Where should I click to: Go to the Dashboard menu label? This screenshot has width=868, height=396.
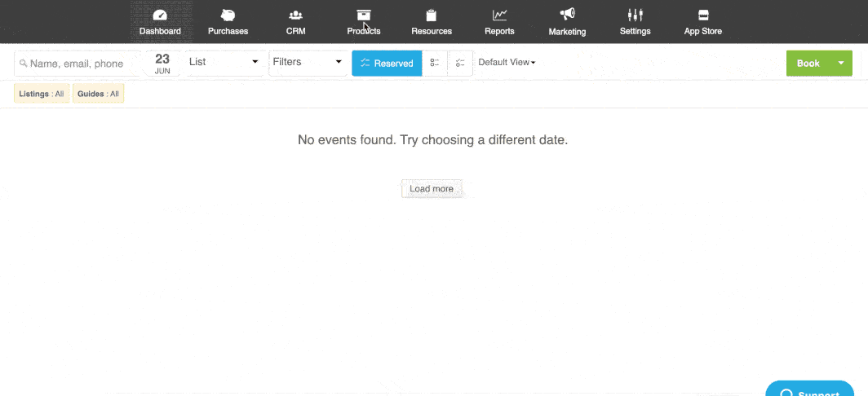click(160, 31)
